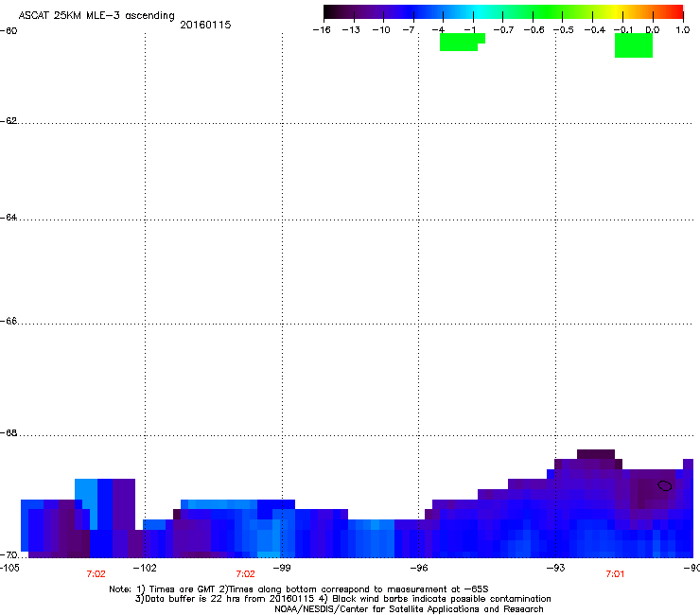Click the green block under the -0.1 label

click(634, 45)
